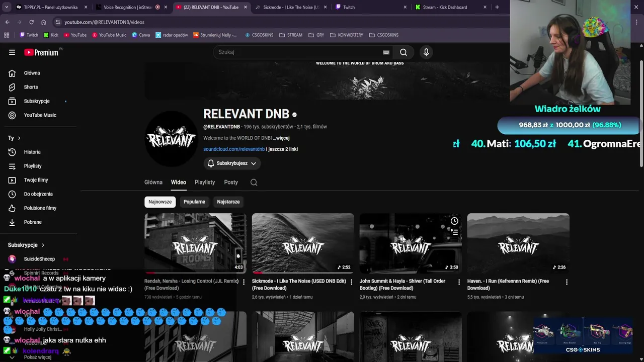Open Historia in the sidebar
This screenshot has width=644, height=362.
coord(38,152)
